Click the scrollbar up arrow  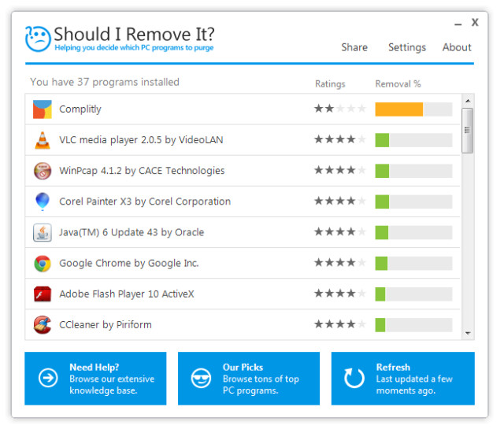tap(468, 101)
